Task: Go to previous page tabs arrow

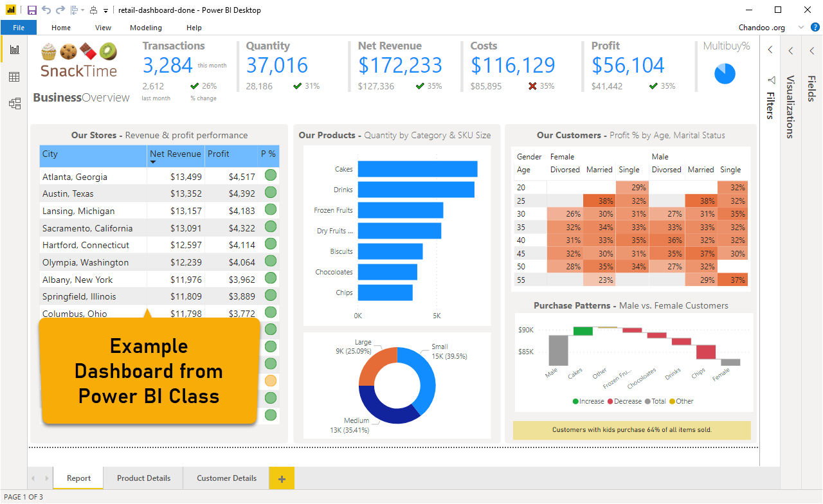Action: [33, 478]
